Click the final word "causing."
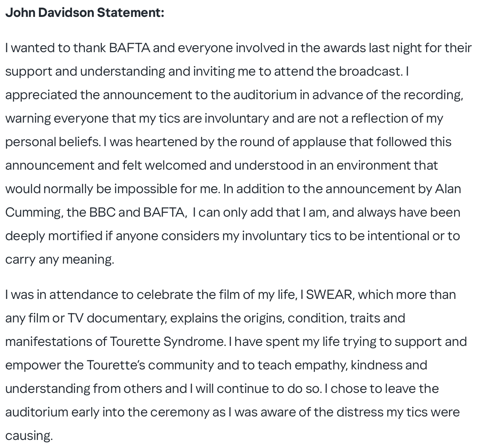479x448 pixels. 29,436
